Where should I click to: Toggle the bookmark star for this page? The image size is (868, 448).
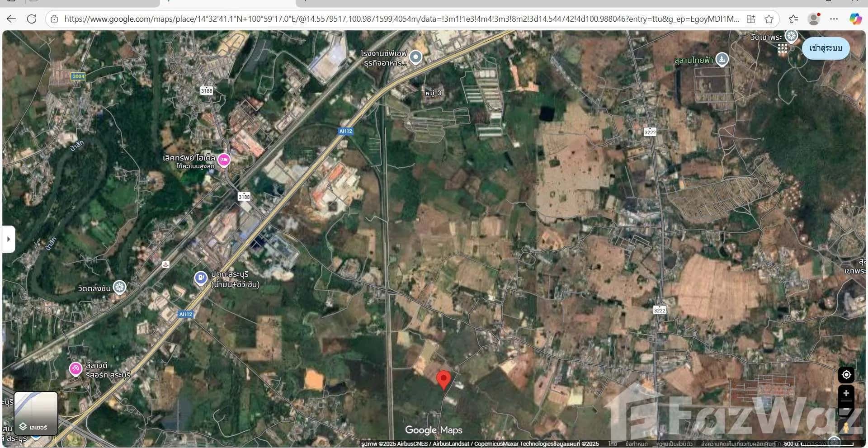pos(769,19)
